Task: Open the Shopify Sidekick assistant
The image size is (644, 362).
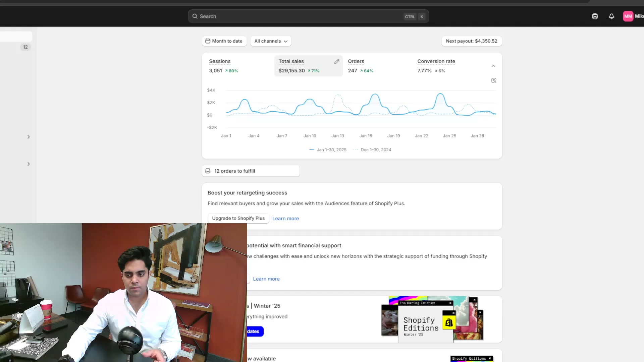Action: [595, 16]
